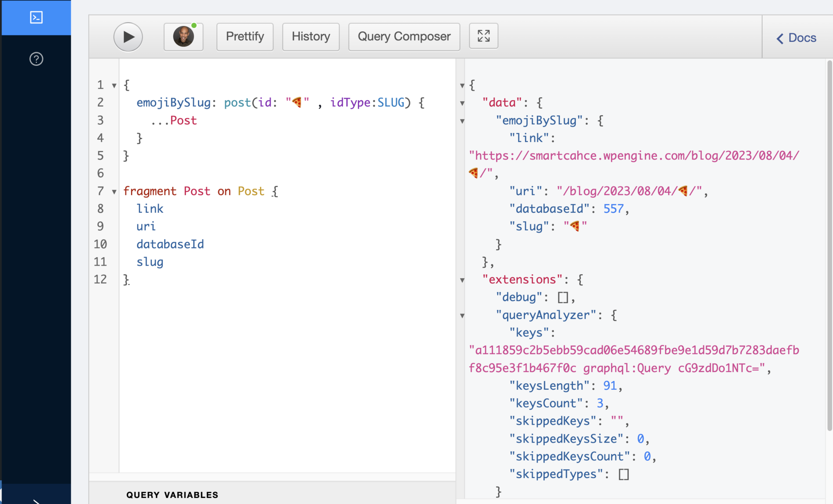This screenshot has height=504, width=833.
Task: Open the user avatar menu
Action: pos(183,36)
